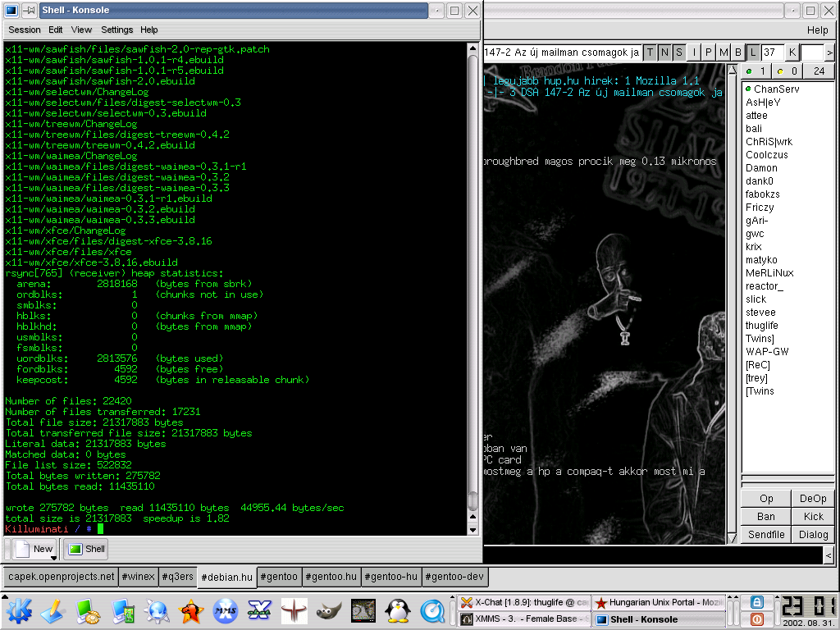The height and width of the screenshot is (630, 840).
Task: Open the View menu in Konsole
Action: pos(81,30)
